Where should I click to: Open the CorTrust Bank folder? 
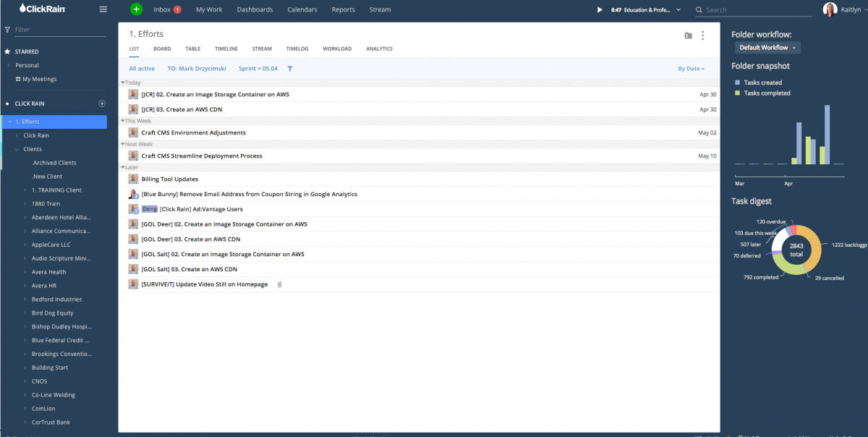coord(51,423)
